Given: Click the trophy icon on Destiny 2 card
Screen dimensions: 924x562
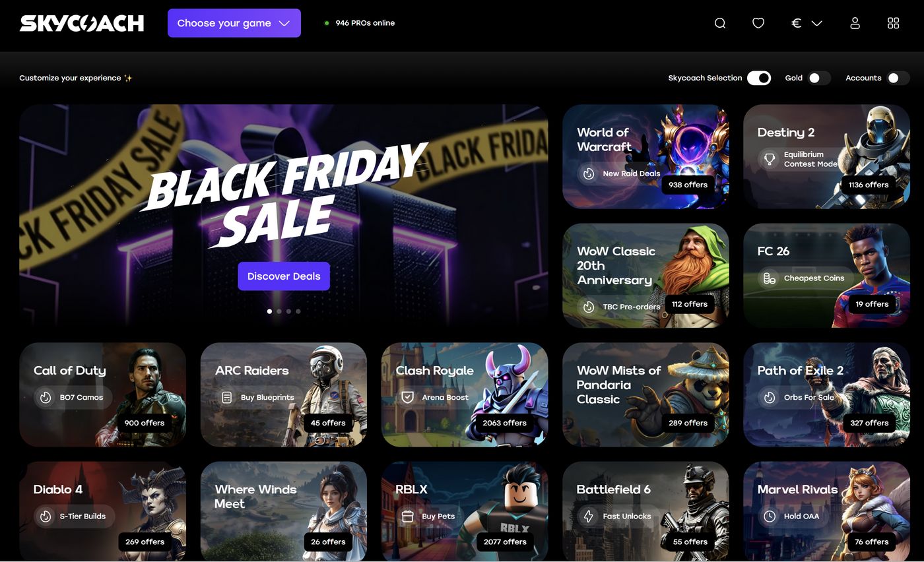Looking at the screenshot, I should (x=770, y=159).
